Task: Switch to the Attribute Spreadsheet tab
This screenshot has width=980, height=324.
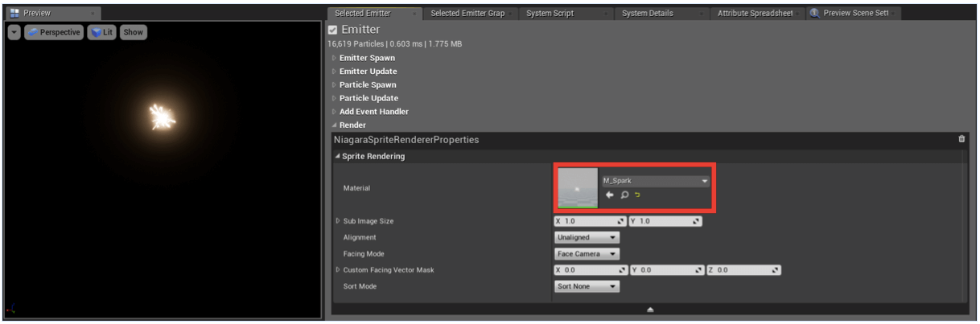Action: [x=753, y=13]
